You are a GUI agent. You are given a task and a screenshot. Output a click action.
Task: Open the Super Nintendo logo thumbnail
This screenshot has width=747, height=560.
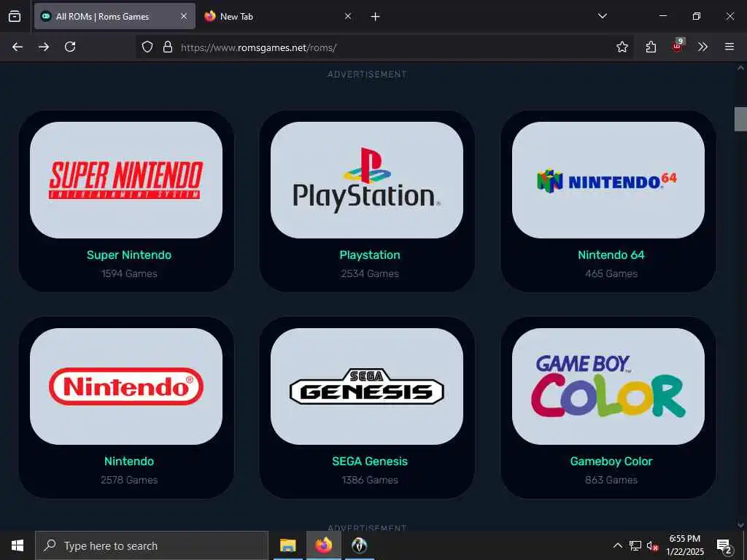(126, 180)
